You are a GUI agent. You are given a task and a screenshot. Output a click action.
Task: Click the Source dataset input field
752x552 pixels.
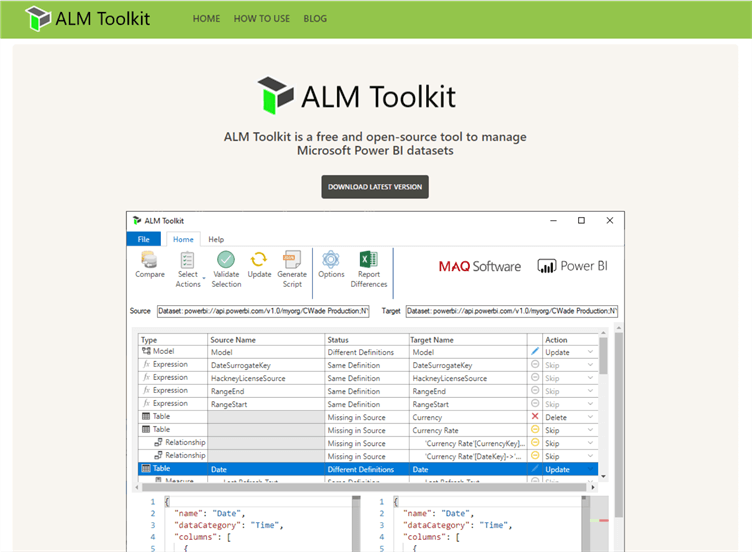[263, 311]
